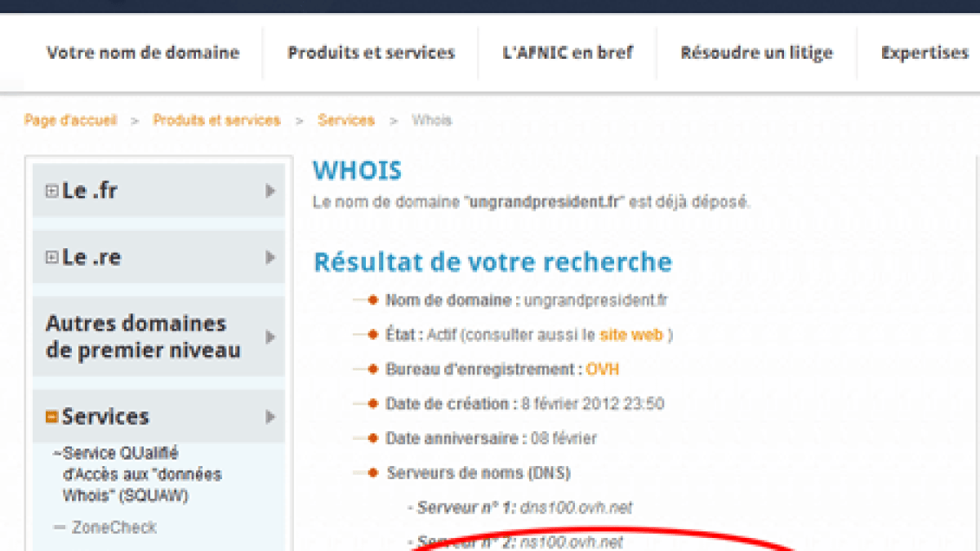Viewport: 980px width, 551px height.
Task: Follow the 'site web' link in État
Action: click(x=631, y=335)
